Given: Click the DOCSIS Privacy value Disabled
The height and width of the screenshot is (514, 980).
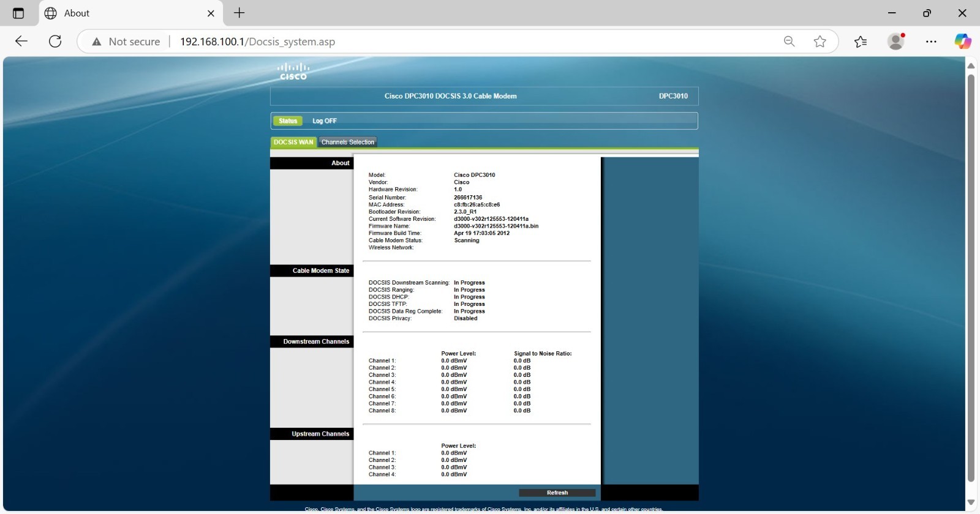Looking at the screenshot, I should pos(466,319).
